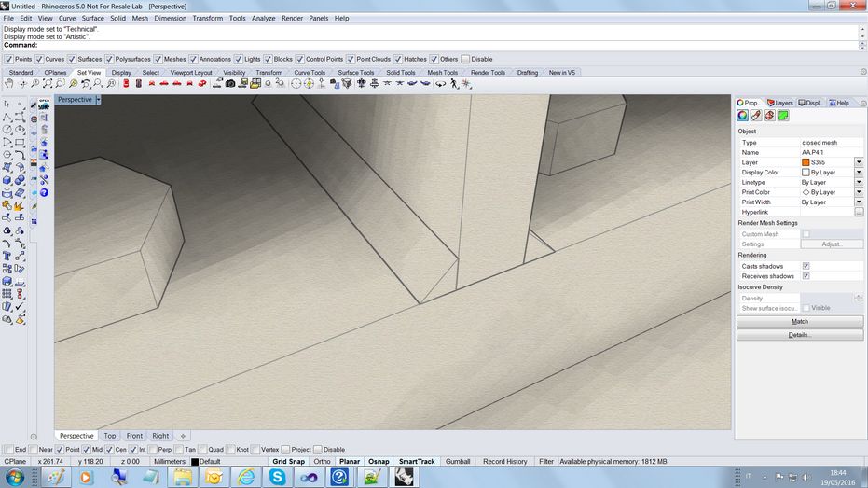
Task: Click the Array grid tool icon
Action: [x=7, y=294]
